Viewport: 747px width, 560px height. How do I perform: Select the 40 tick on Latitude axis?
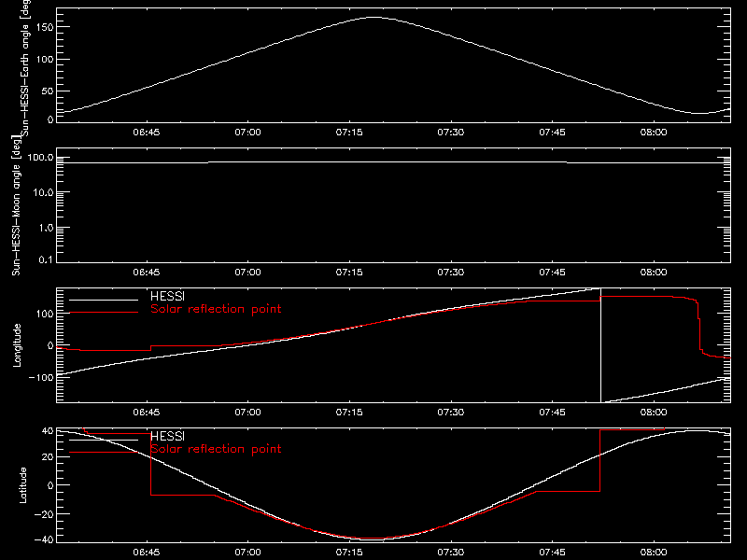48,431
